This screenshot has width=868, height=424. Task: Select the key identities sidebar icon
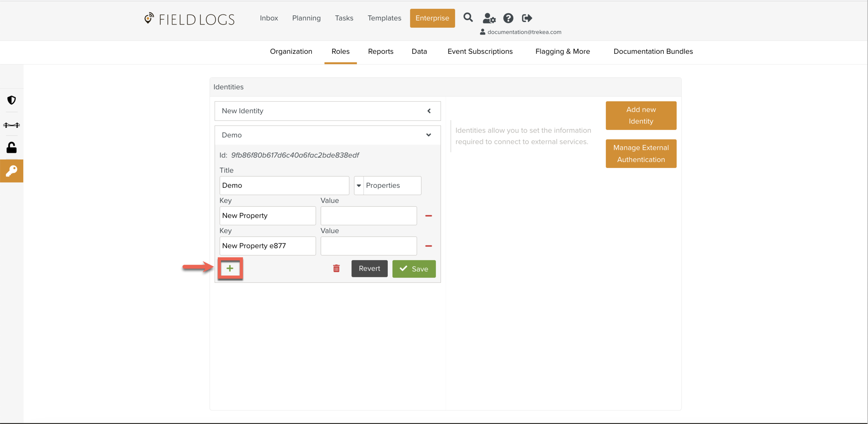coord(11,171)
